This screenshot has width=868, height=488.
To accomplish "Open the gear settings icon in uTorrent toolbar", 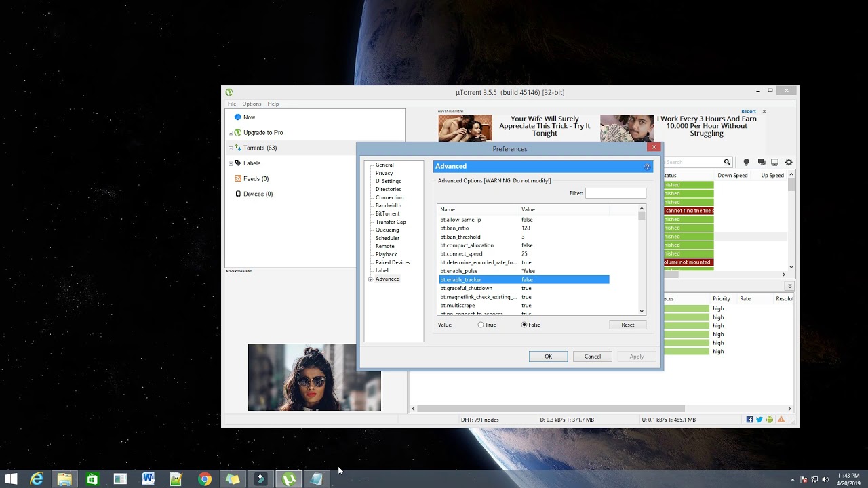I will coord(789,162).
